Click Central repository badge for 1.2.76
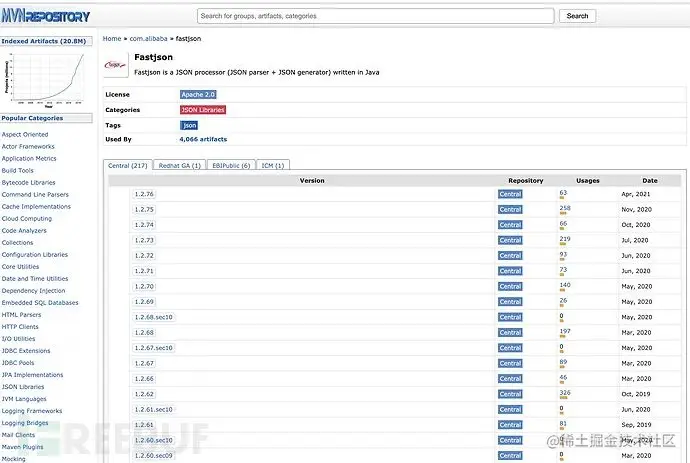The width and height of the screenshot is (690, 463). pos(510,194)
